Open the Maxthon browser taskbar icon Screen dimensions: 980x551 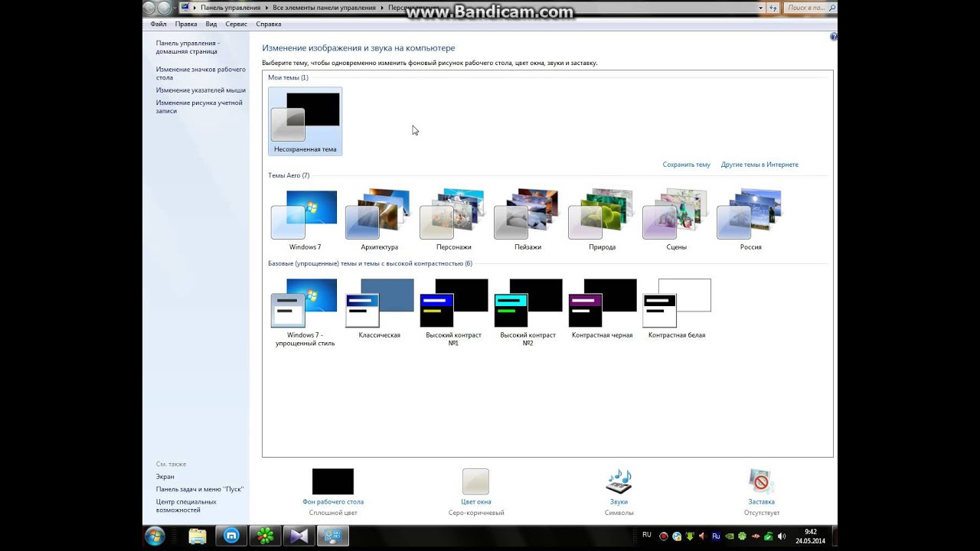[x=231, y=536]
